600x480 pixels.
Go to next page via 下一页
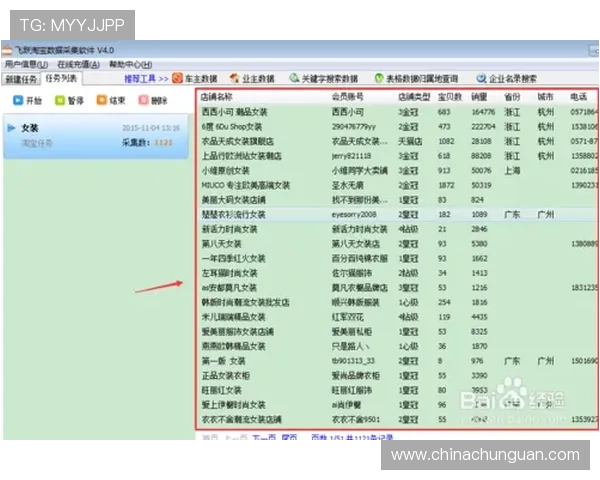[264, 437]
